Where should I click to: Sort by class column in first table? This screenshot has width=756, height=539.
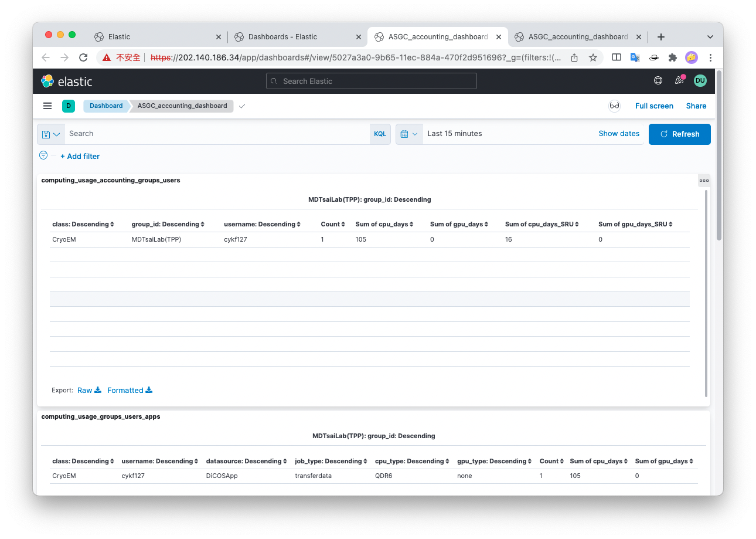[83, 224]
